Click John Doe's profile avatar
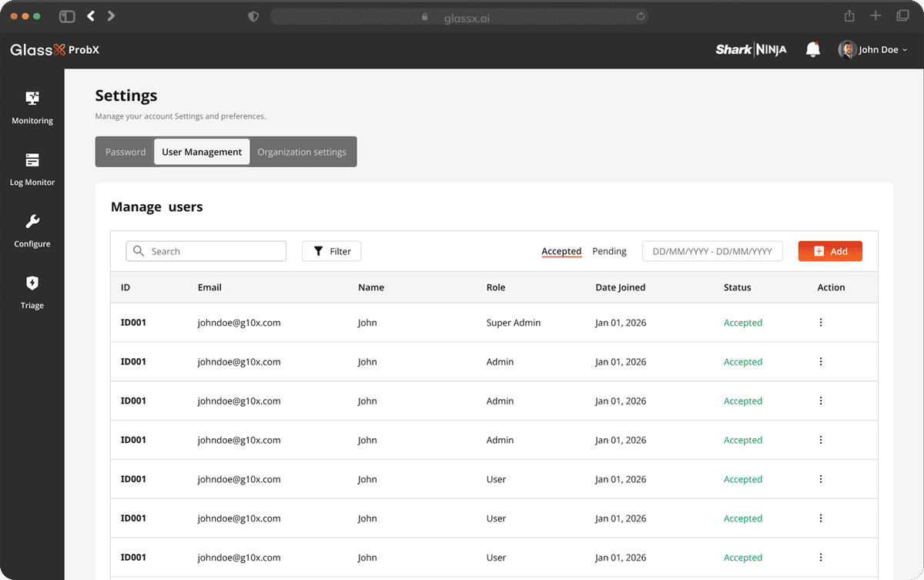This screenshot has height=580, width=924. click(x=846, y=49)
